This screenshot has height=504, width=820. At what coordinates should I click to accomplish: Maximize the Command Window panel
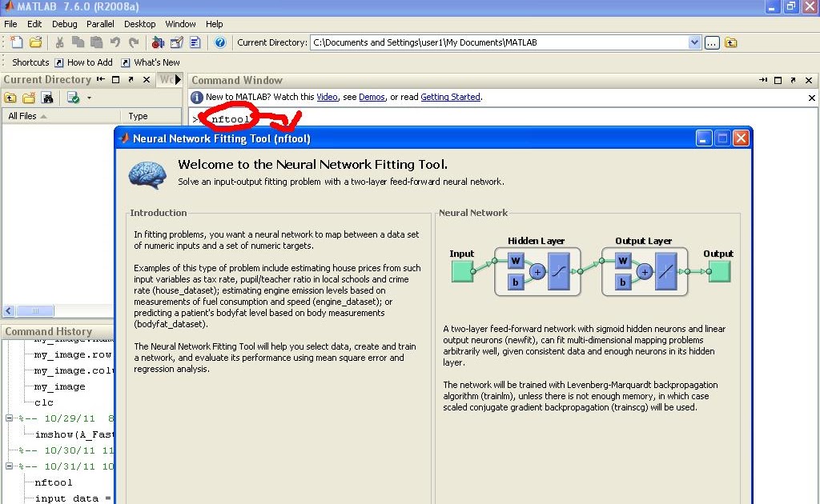click(778, 80)
